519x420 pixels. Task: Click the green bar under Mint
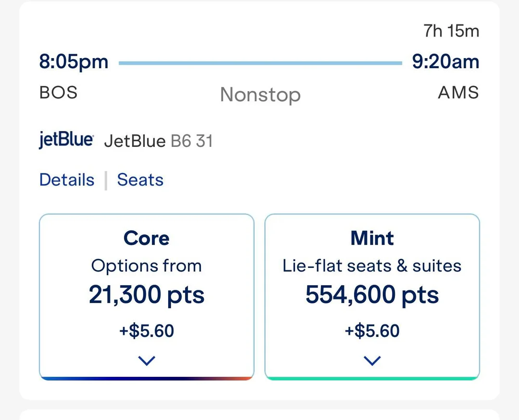(x=372, y=378)
